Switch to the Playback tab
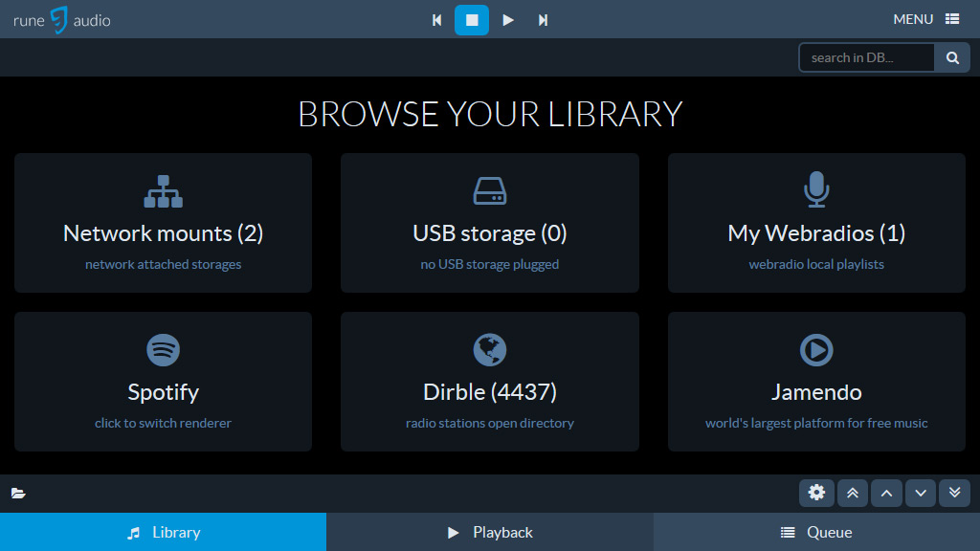The height and width of the screenshot is (551, 980). click(490, 532)
